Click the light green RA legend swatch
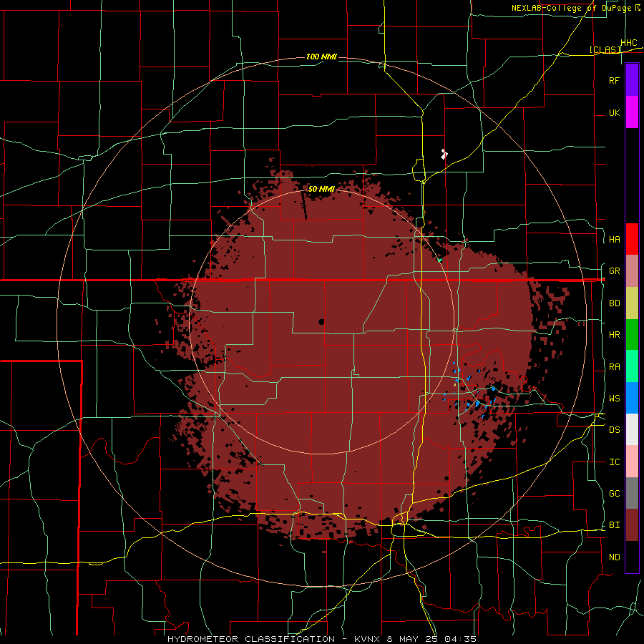This screenshot has height=644, width=644. pyautogui.click(x=632, y=366)
